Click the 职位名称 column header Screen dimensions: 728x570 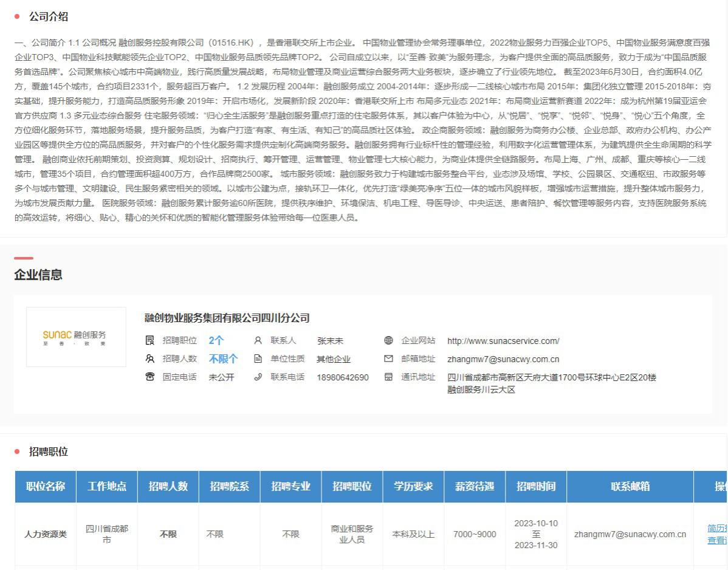tap(46, 487)
